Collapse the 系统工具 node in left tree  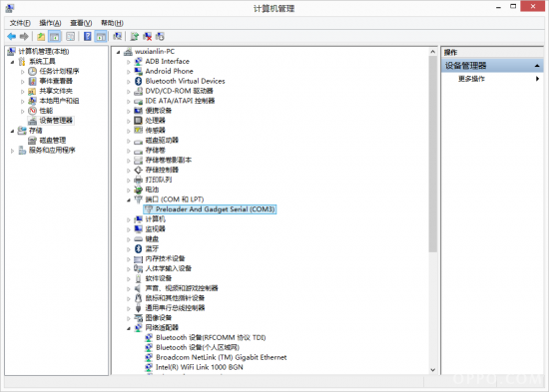coord(13,62)
